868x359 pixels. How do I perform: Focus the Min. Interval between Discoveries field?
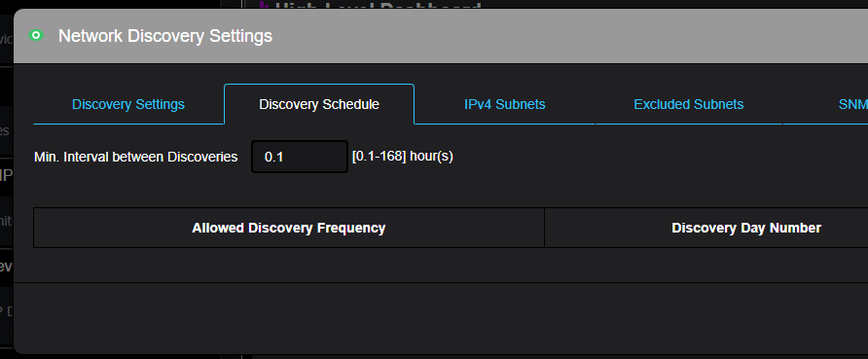click(300, 157)
